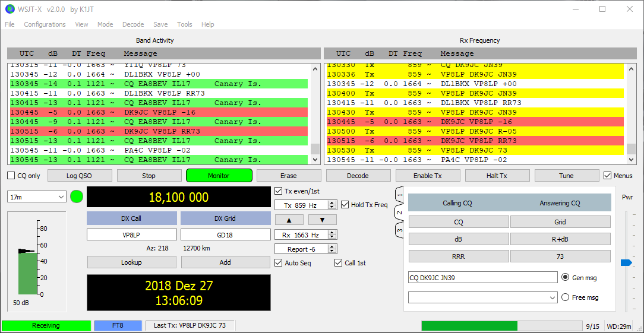Click the Pwr slider handle

(x=626, y=263)
